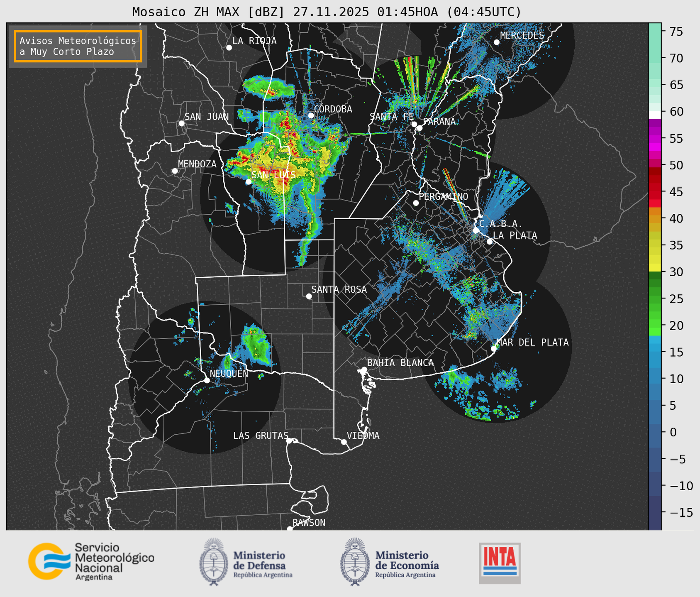Click the yellow 30 dBZ color band
Screen dimensions: 700x597
655,268
